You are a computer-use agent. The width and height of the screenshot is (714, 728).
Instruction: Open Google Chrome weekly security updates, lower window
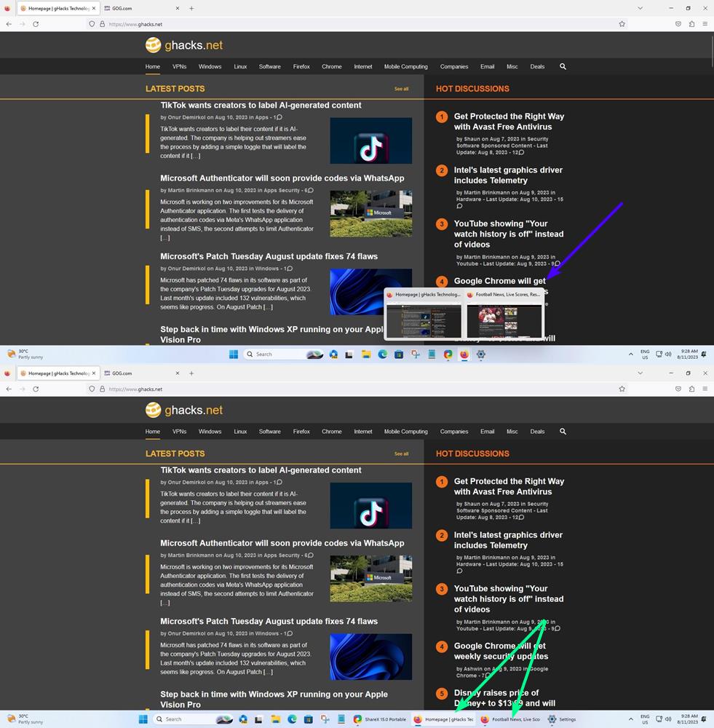[501, 651]
